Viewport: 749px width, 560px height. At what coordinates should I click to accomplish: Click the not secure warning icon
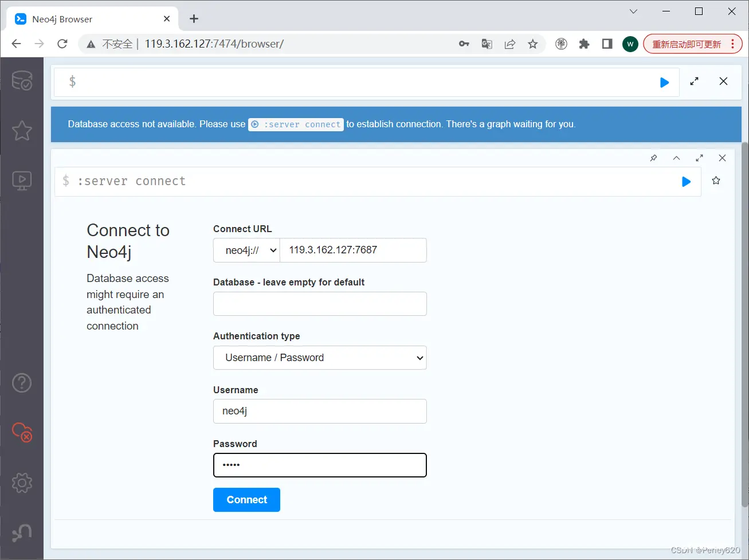click(x=91, y=44)
